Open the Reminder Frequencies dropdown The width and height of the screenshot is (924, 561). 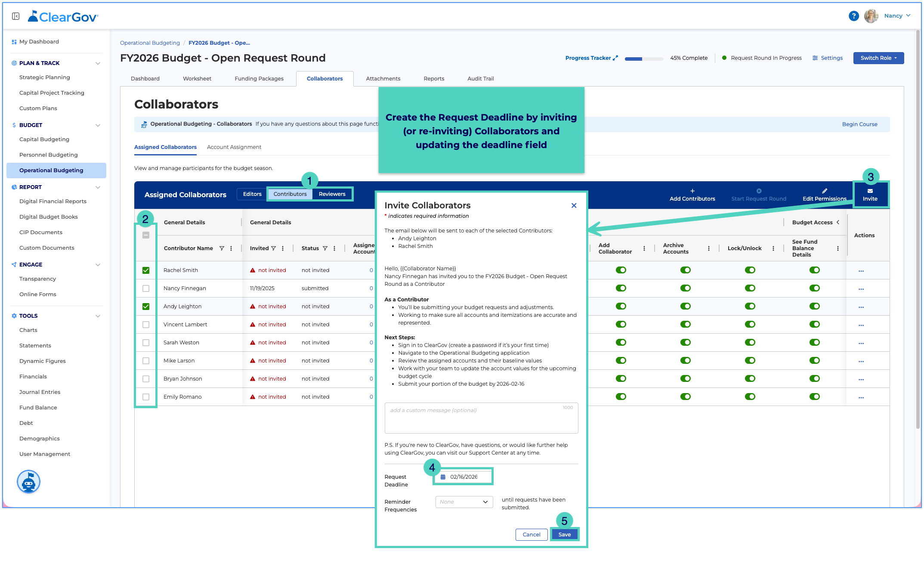tap(464, 502)
